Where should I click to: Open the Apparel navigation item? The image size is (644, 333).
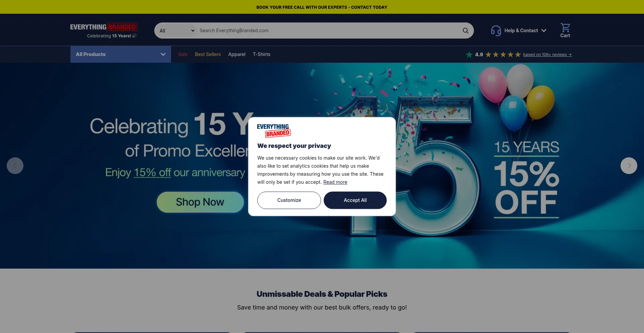click(237, 54)
